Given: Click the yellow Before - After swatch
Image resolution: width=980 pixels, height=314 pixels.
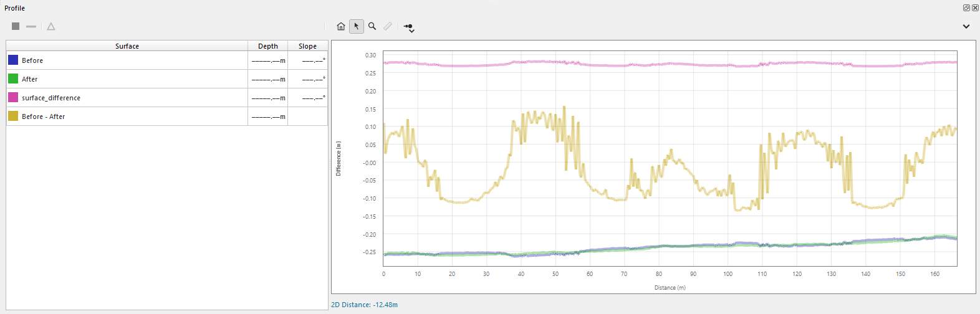Looking at the screenshot, I should click(13, 117).
